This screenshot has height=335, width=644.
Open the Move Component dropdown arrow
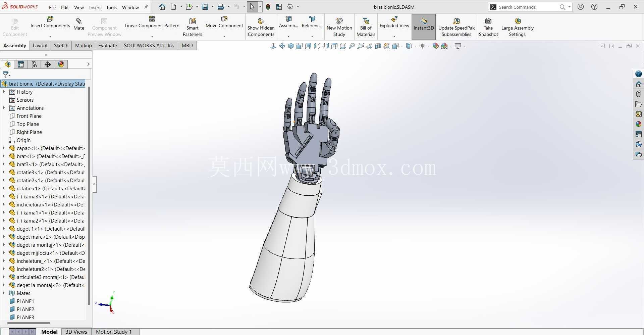point(224,36)
